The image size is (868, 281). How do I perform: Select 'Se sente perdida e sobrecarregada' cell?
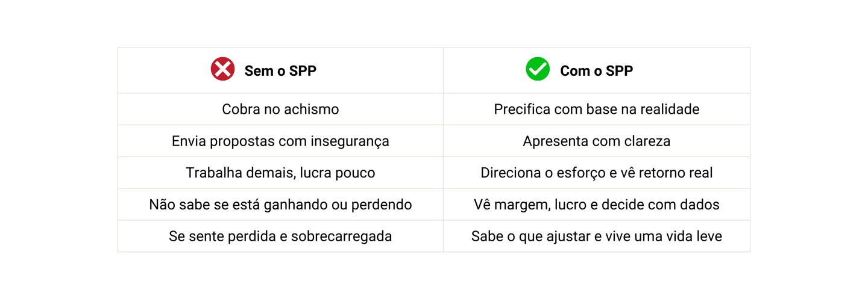click(x=280, y=236)
